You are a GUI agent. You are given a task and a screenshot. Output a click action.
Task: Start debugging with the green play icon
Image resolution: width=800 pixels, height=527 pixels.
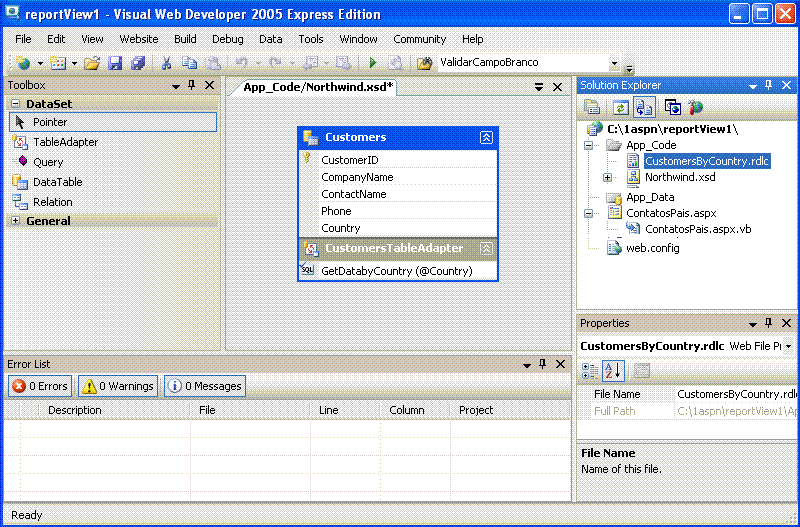click(x=373, y=63)
